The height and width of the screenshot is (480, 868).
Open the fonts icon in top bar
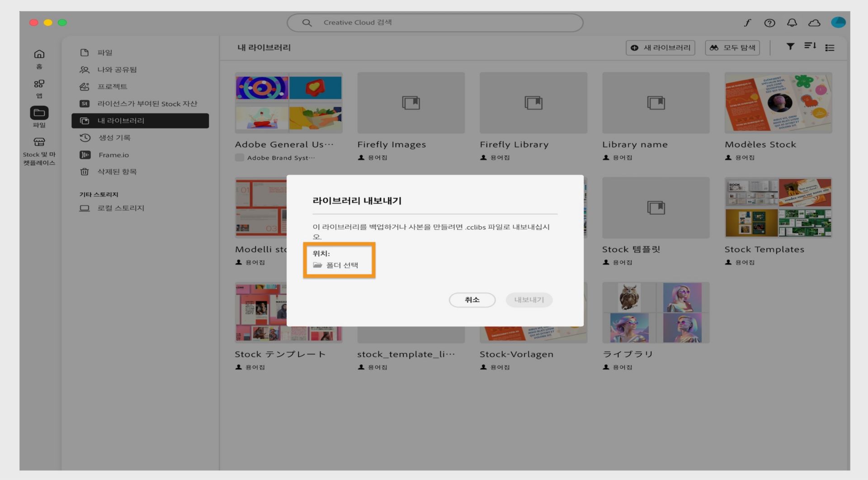(x=747, y=23)
